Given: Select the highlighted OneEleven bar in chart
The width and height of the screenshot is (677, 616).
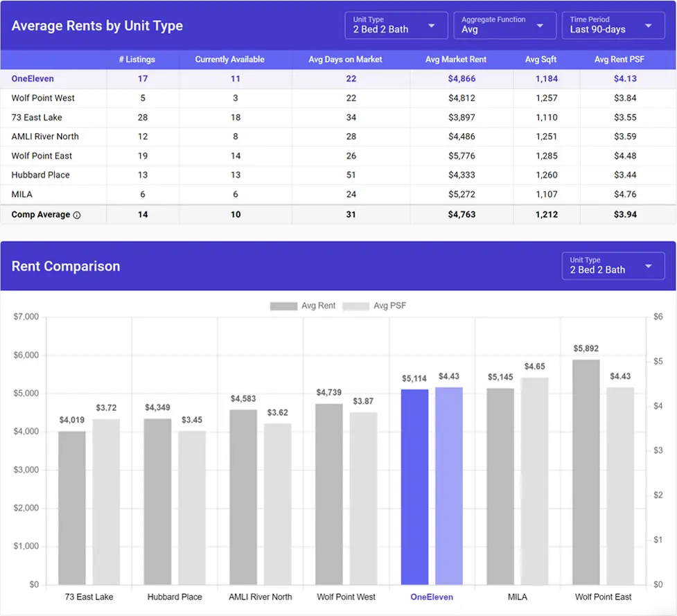Looking at the screenshot, I should pyautogui.click(x=416, y=485).
